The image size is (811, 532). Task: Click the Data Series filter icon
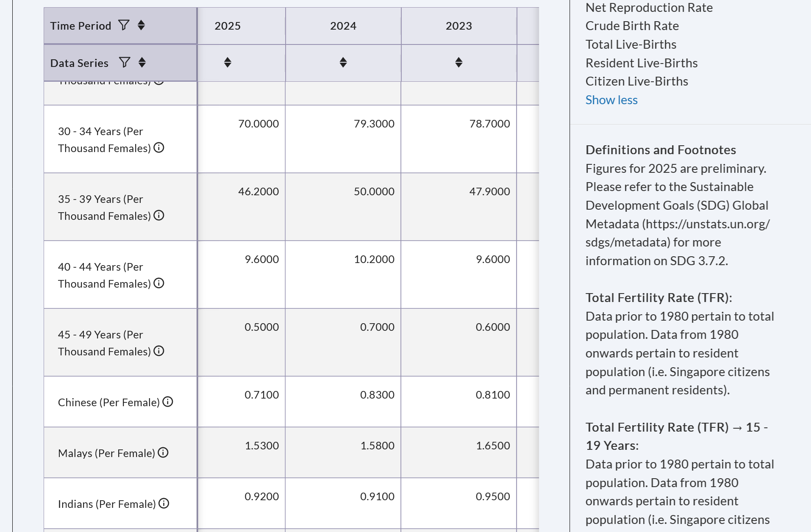124,63
